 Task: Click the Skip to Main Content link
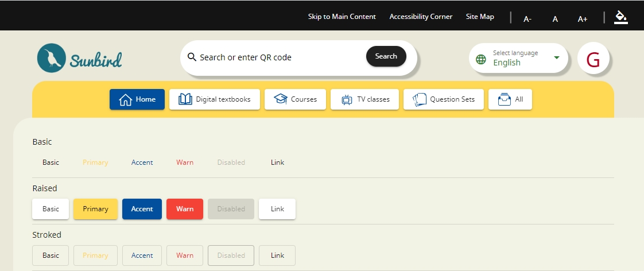(x=342, y=17)
